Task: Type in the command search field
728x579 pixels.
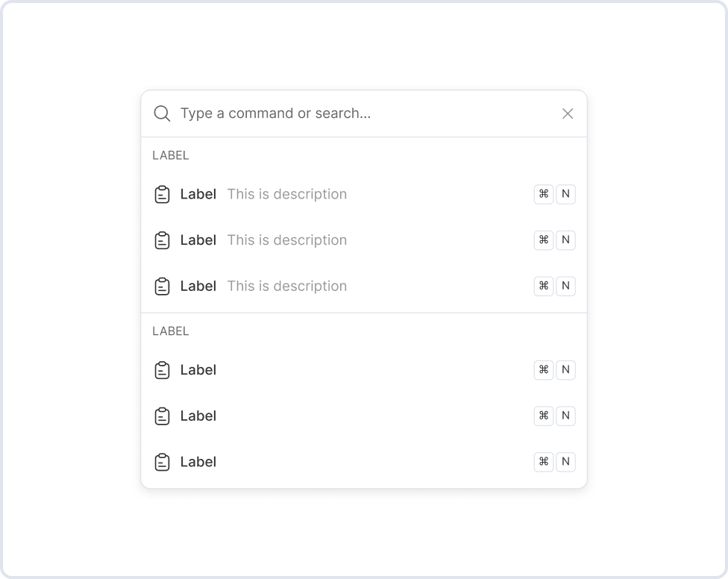Action: tap(358, 113)
